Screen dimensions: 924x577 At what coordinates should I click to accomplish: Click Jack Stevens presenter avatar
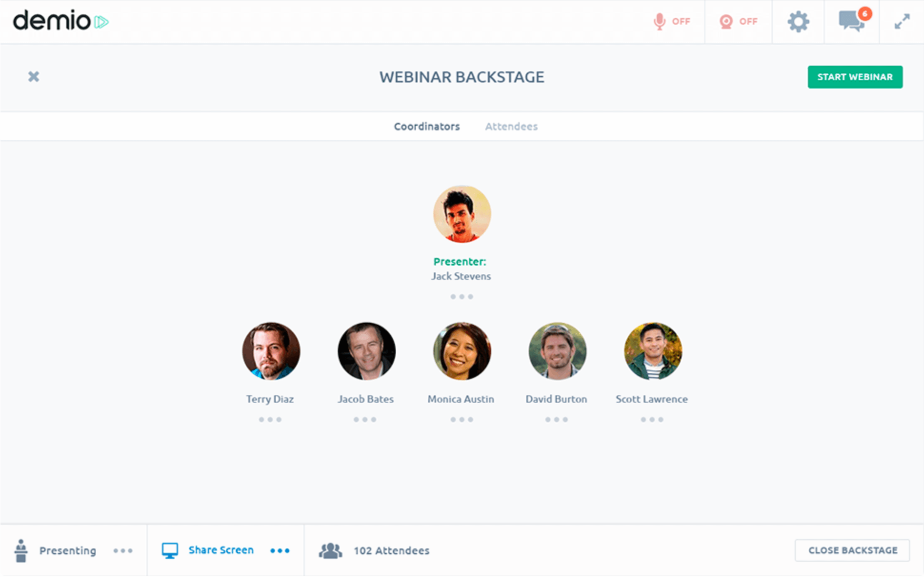pyautogui.click(x=462, y=214)
